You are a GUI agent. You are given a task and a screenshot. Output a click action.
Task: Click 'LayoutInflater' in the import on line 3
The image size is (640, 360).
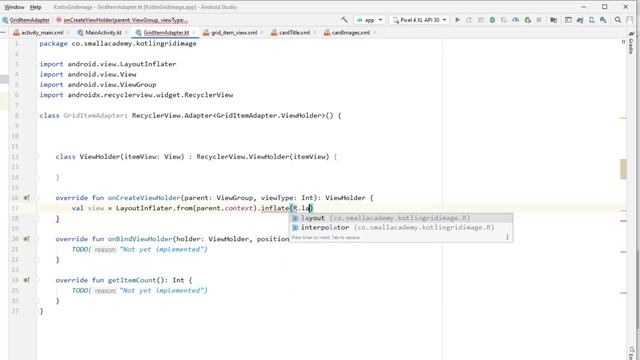148,64
